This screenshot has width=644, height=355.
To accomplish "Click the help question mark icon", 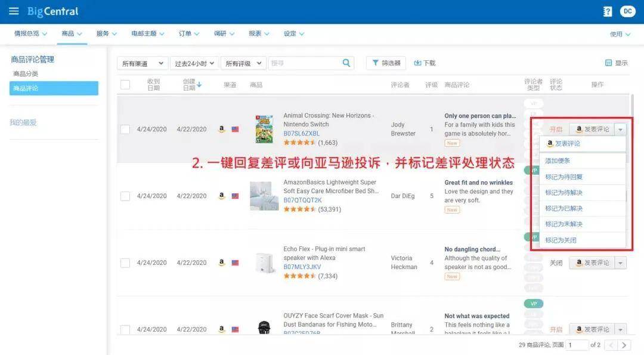I will (608, 11).
